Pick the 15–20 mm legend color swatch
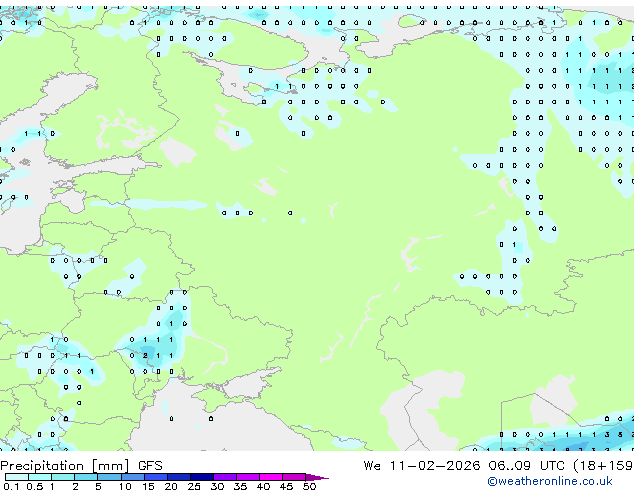The image size is (634, 490). (155, 477)
